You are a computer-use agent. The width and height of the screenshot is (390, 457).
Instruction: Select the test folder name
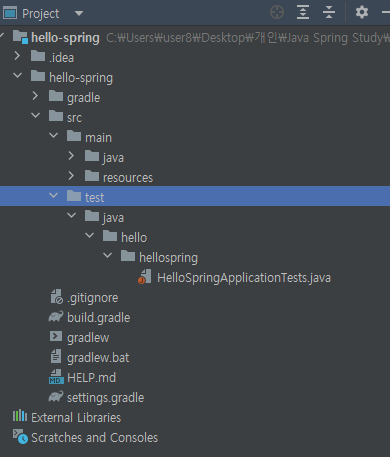tap(94, 198)
